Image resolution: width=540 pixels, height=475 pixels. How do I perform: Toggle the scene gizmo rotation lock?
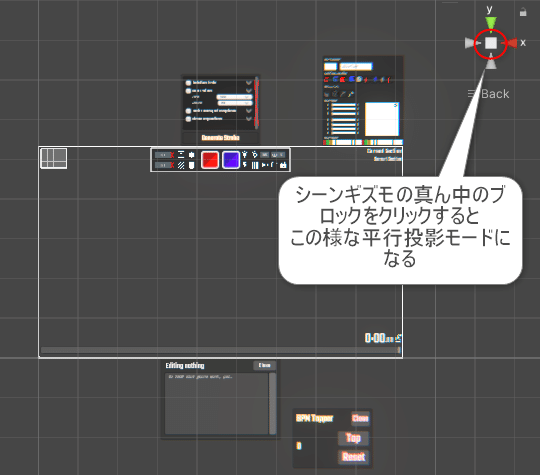click(523, 12)
